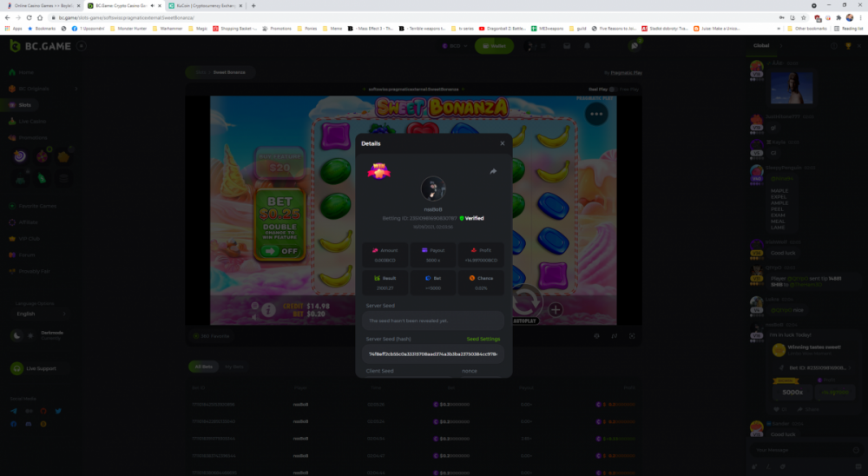Open the Sweet Bonanza three-dot menu

[595, 114]
